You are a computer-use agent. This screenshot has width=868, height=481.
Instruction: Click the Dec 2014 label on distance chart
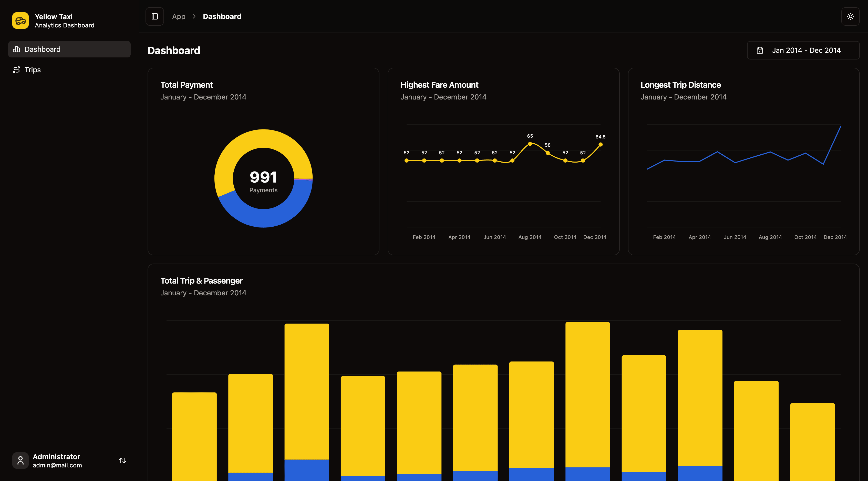[835, 237]
